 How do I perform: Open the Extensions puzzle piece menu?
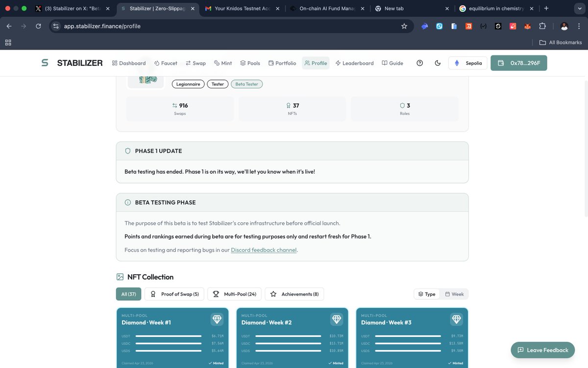pyautogui.click(x=542, y=26)
